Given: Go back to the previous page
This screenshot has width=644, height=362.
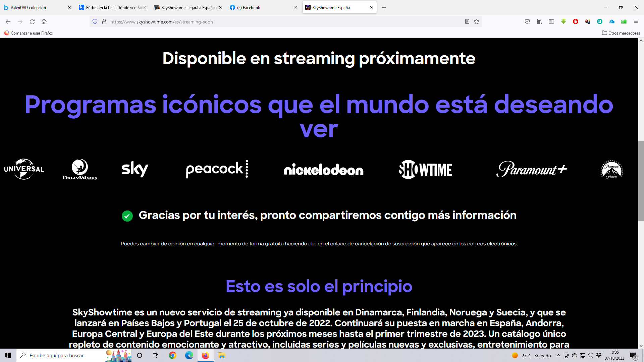Looking at the screenshot, I should pos(8,22).
